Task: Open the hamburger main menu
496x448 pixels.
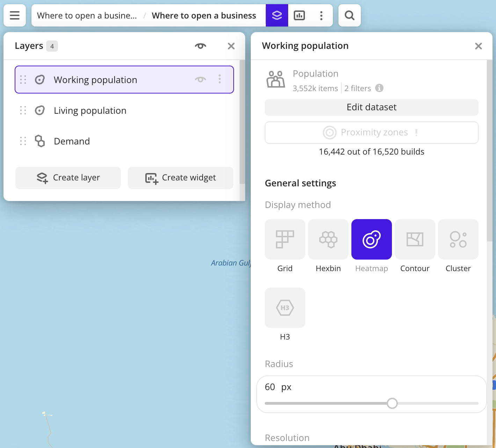Action: coord(15,15)
